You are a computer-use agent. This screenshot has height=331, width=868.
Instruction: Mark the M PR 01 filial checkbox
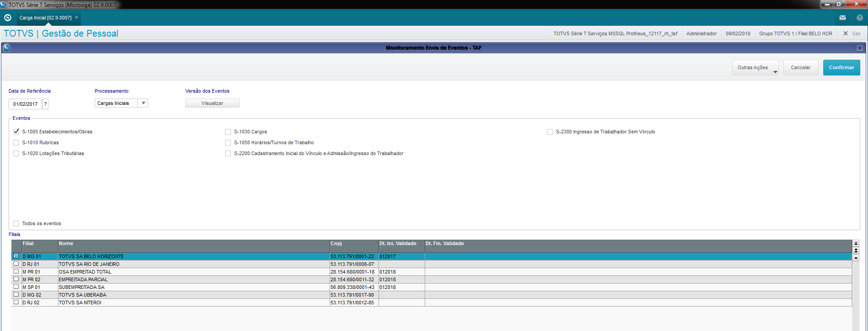[x=16, y=271]
